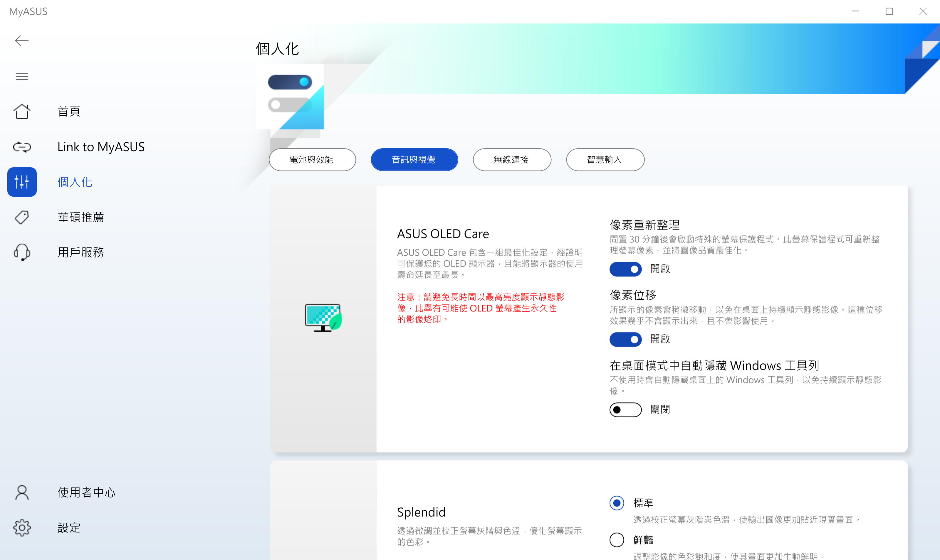This screenshot has height=560, width=940.
Task: Open the settings gear icon
Action: [22, 527]
